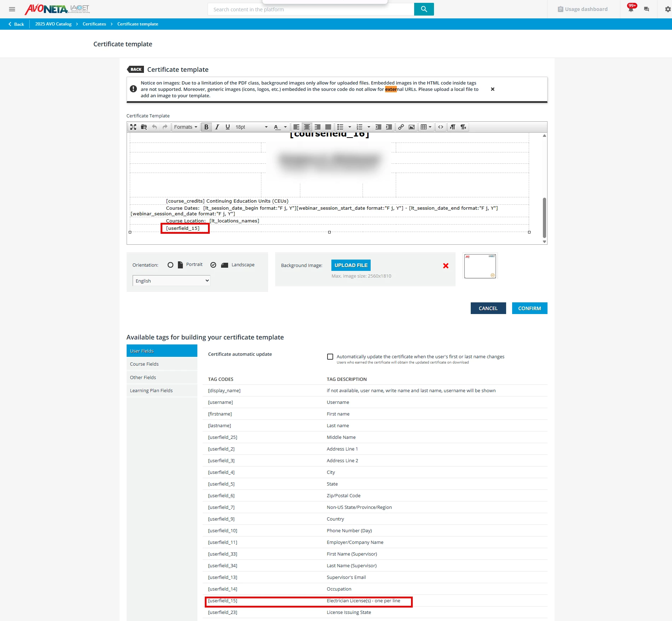
Task: Open the source code view
Action: tap(441, 127)
